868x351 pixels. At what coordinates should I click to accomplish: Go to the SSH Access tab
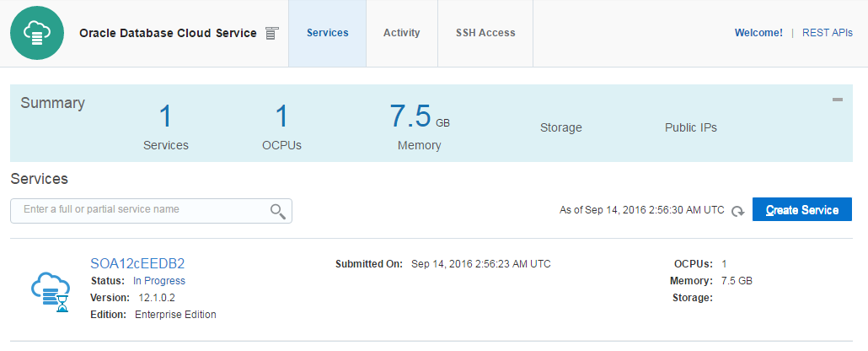[x=485, y=33]
